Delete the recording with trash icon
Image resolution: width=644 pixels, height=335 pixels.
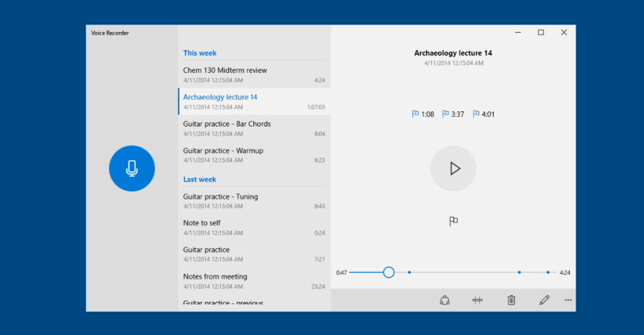511,300
